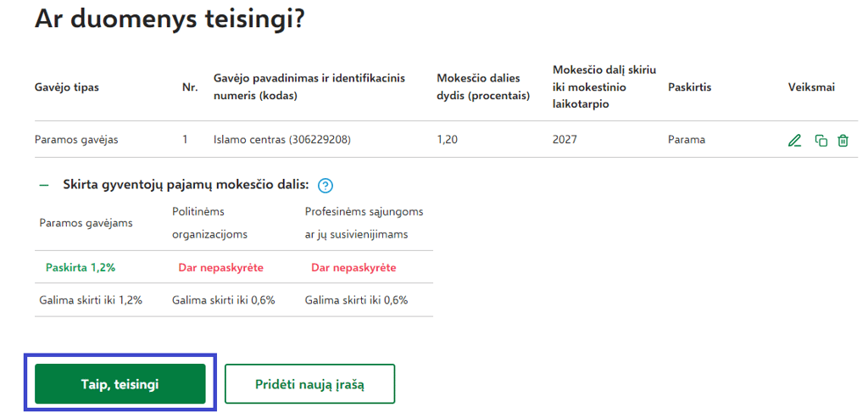
Task: Select the Paskirtis column header
Action: [689, 87]
